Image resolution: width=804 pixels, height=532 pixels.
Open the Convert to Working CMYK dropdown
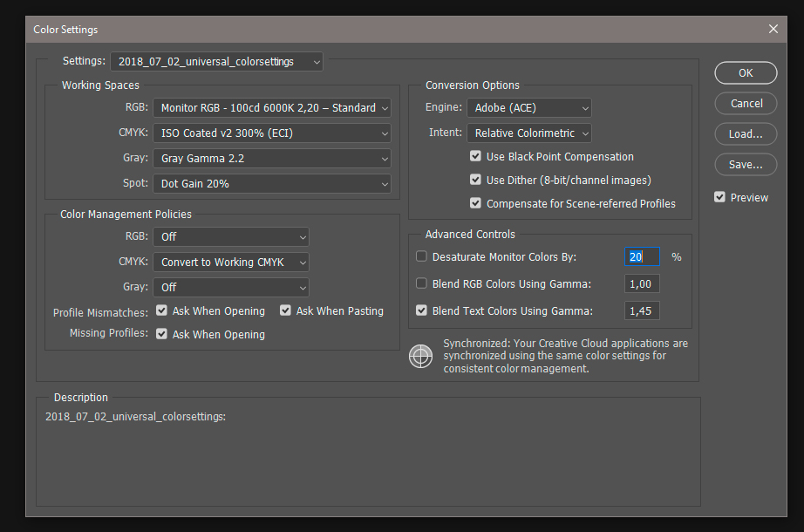tap(230, 262)
